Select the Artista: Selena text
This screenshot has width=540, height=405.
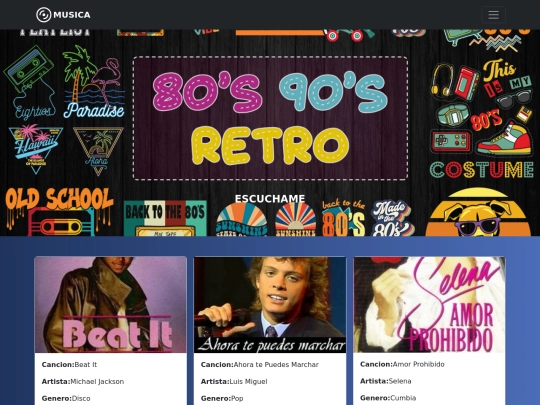[x=386, y=381]
